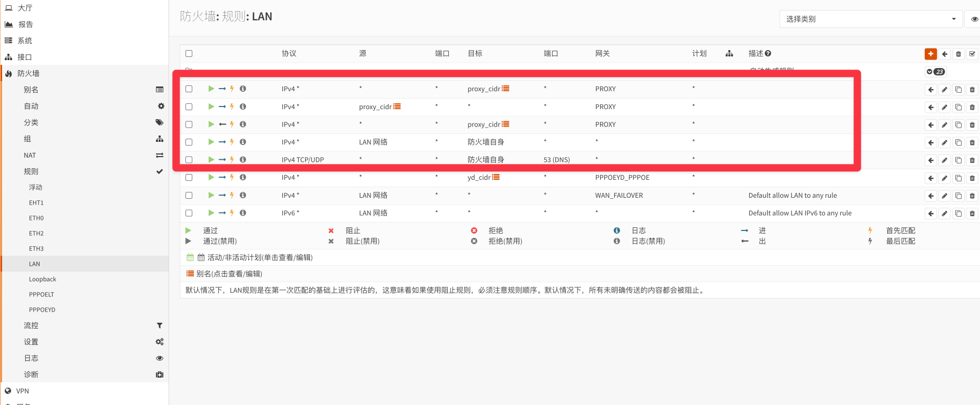Open alias list icon beside yd_cidr

496,177
